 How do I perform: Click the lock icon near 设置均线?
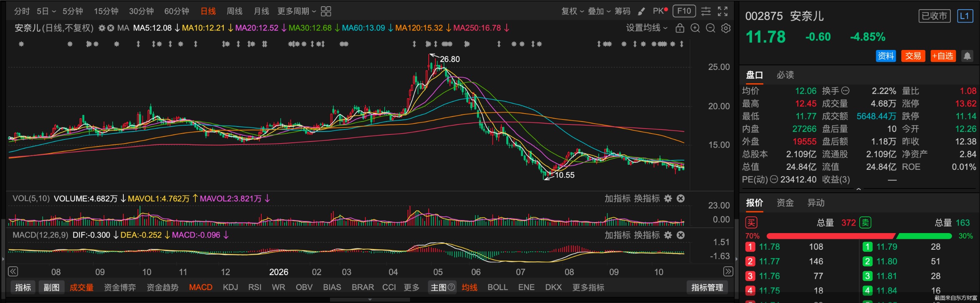[680, 28]
